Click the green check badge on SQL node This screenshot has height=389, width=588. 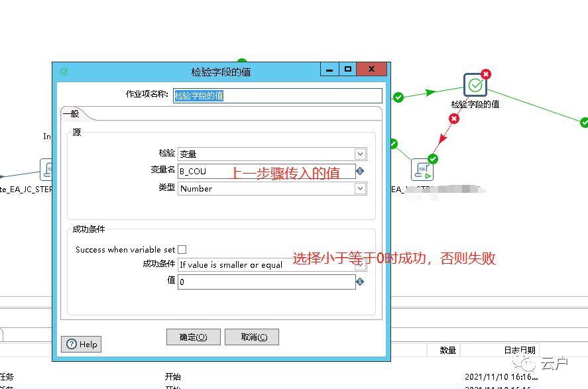pos(433,159)
